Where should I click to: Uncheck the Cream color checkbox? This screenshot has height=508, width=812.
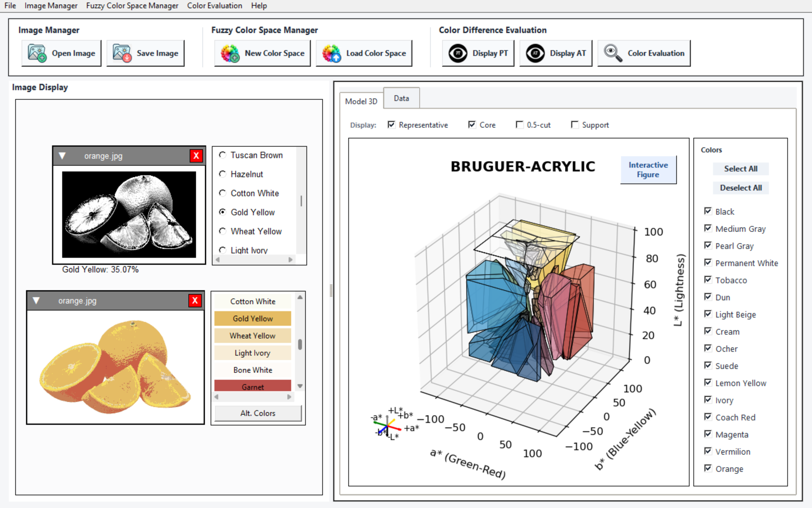pos(708,331)
